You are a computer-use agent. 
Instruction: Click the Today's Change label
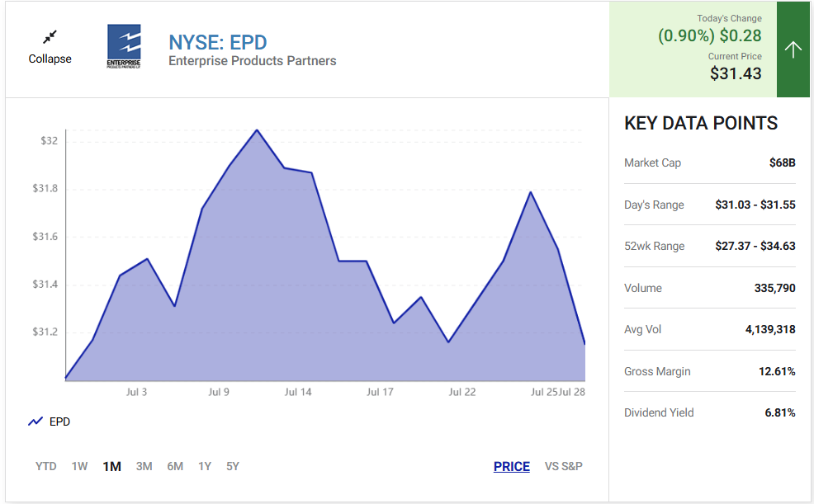730,18
